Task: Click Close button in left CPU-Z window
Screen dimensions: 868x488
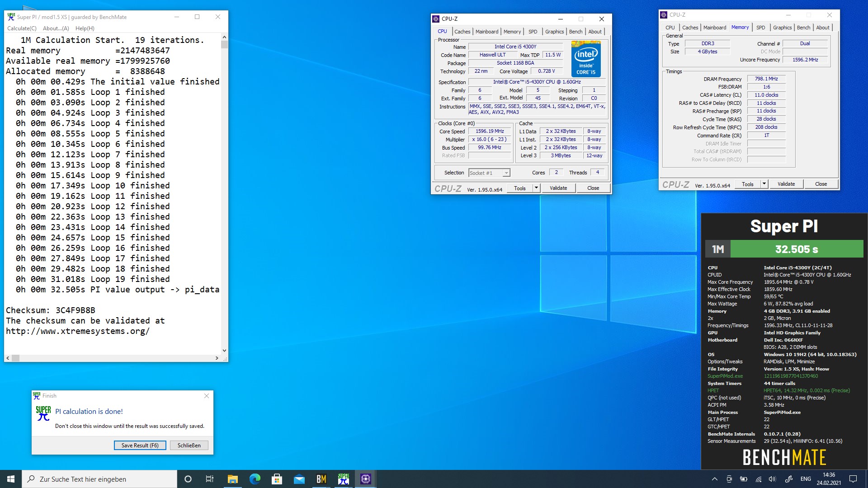Action: [593, 188]
